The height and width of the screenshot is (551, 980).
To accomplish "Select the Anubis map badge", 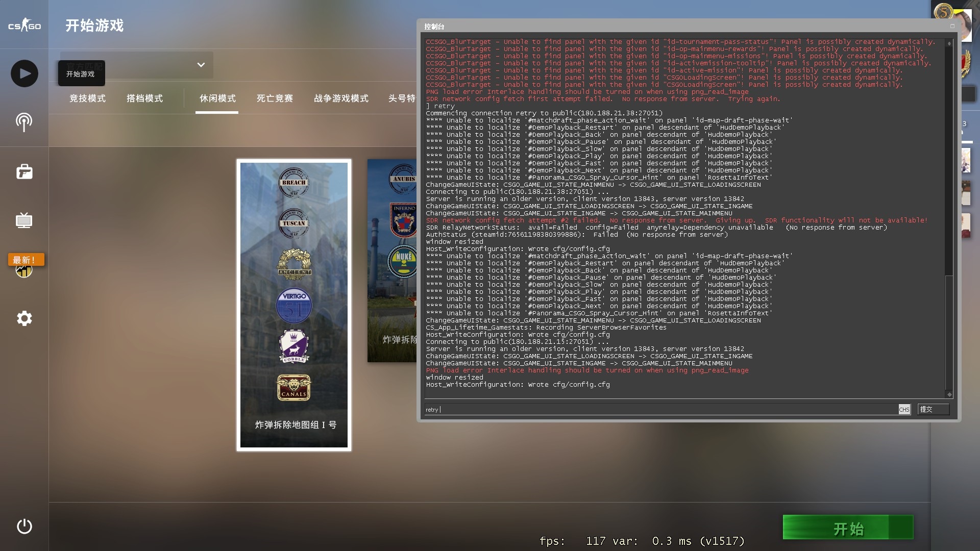I will (x=404, y=179).
